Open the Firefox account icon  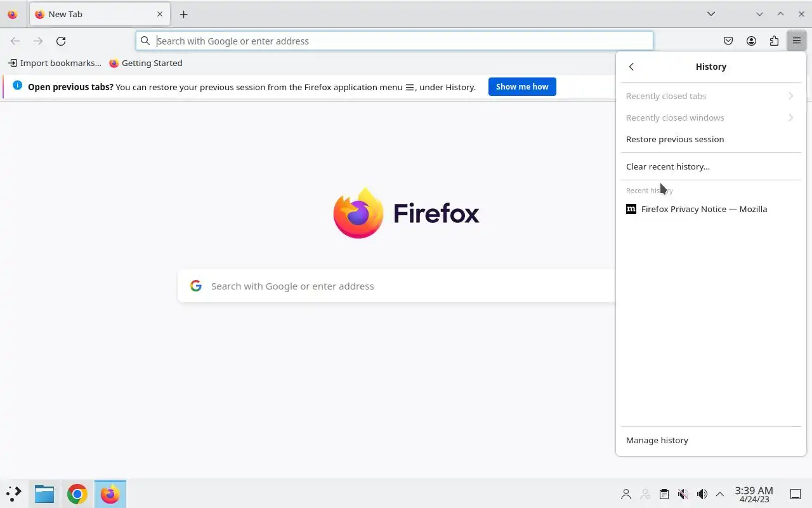pos(751,41)
